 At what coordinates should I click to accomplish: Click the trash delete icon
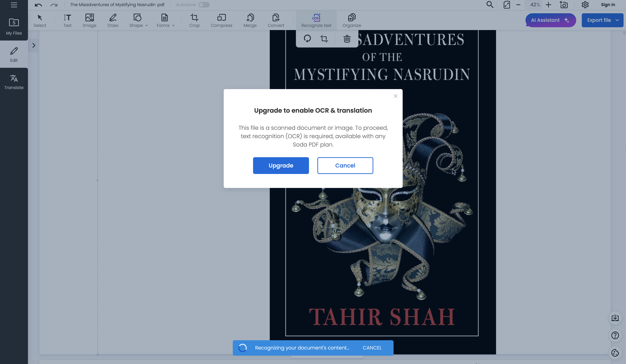point(347,39)
